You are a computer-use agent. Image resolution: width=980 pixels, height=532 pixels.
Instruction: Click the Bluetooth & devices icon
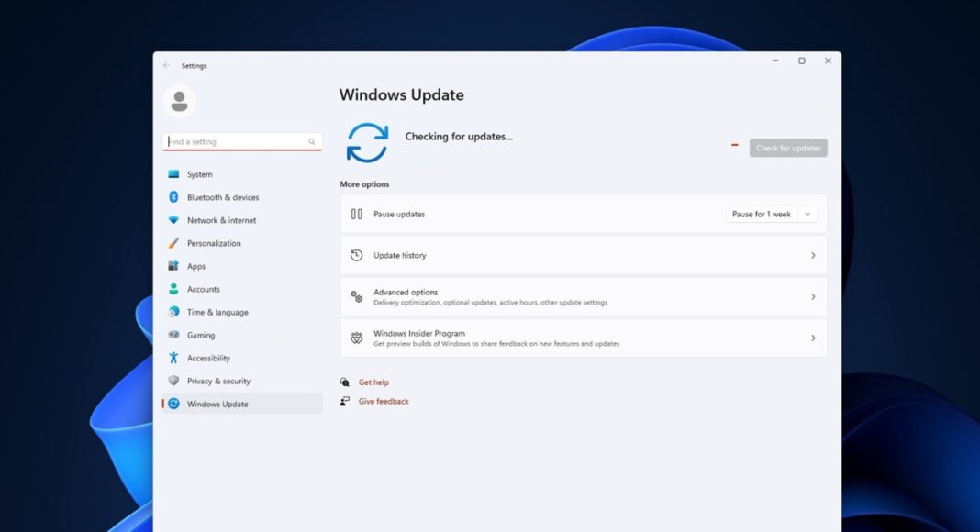click(x=173, y=197)
